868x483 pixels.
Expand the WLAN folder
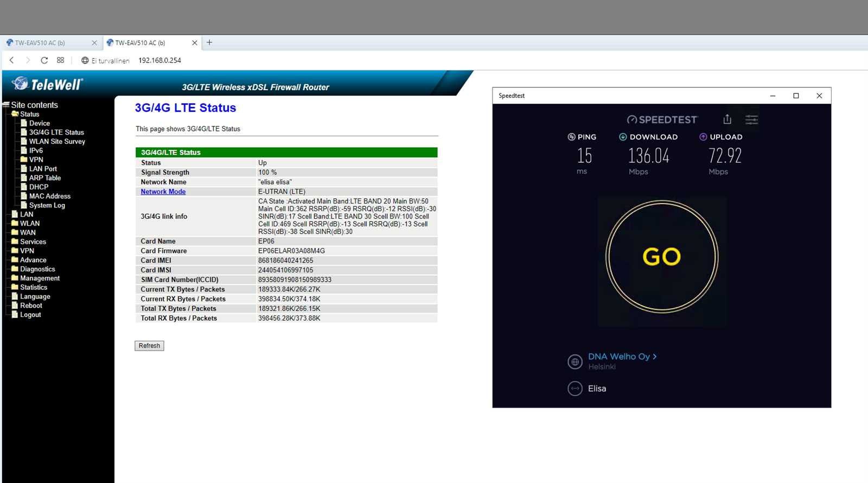pos(30,224)
